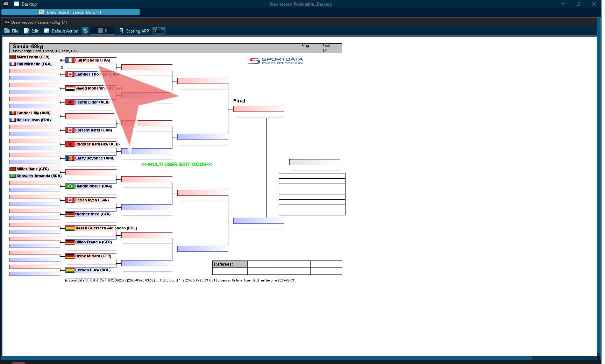Click the Sportdata S logo in title bar
605x364 pixels.
click(x=6, y=4)
